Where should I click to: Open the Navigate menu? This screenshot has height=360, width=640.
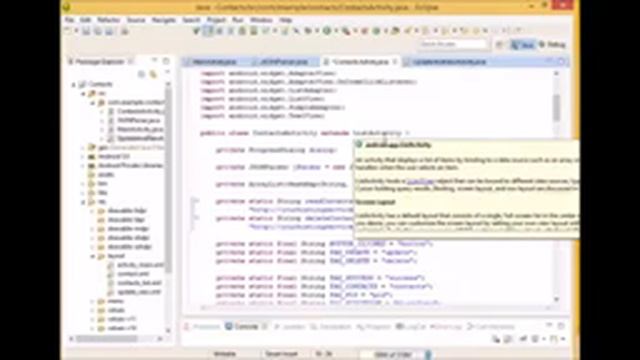point(164,20)
